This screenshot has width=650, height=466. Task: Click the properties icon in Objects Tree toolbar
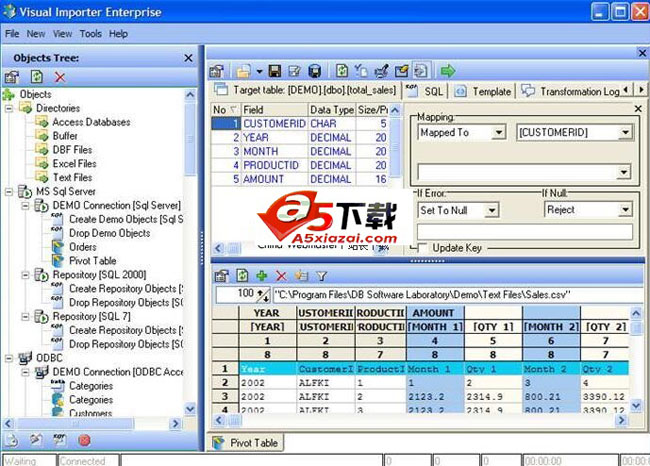point(12,77)
